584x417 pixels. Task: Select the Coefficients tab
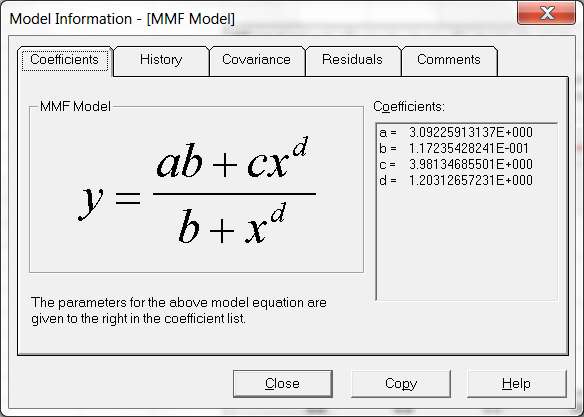(64, 60)
